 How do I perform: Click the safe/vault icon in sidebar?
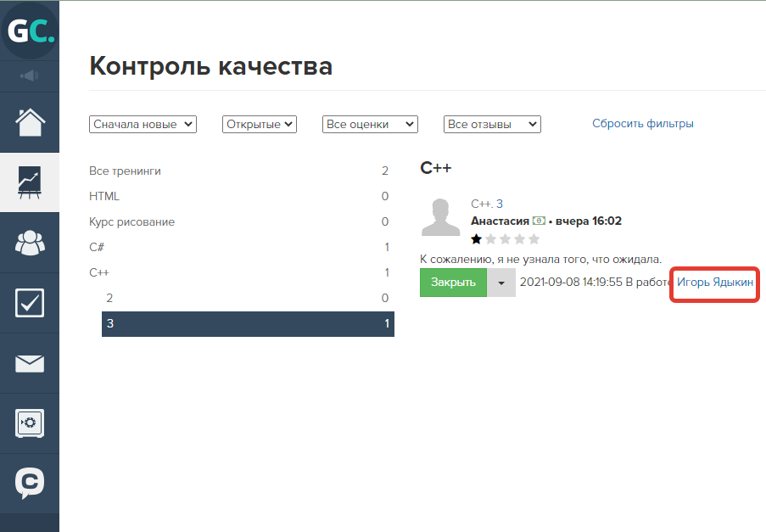pos(30,423)
